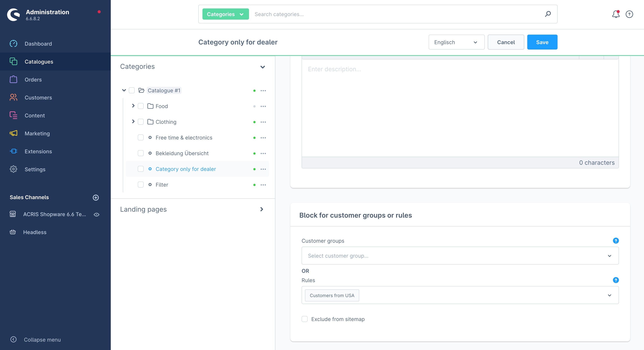The height and width of the screenshot is (350, 644).
Task: Click the Customers from USA rule tag
Action: 332,296
